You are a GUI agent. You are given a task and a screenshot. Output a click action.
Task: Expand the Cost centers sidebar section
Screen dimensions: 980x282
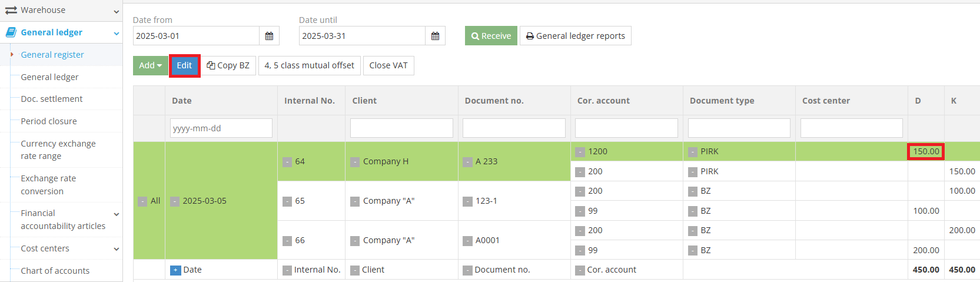coord(116,249)
